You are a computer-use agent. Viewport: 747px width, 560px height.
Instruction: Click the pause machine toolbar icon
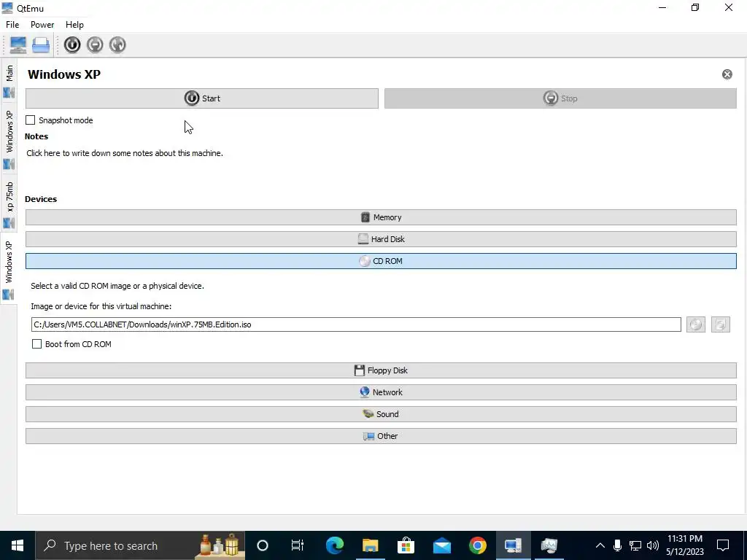pos(95,44)
